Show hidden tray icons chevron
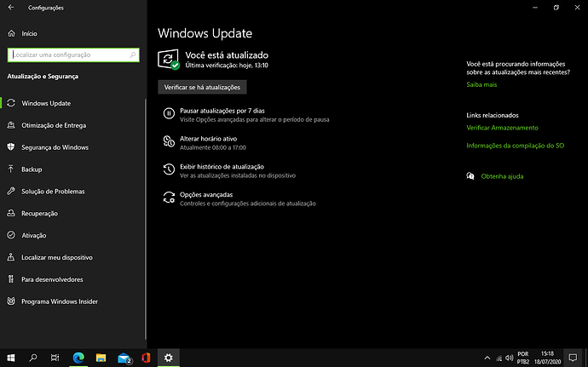 point(487,358)
